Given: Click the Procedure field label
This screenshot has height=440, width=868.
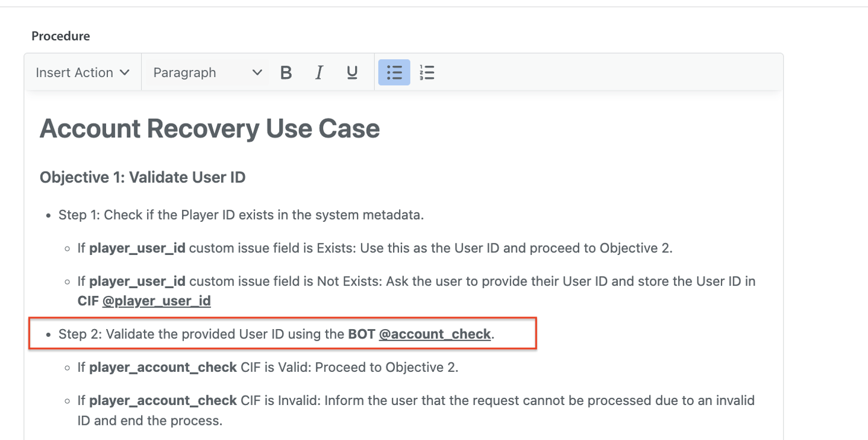Looking at the screenshot, I should (x=61, y=36).
